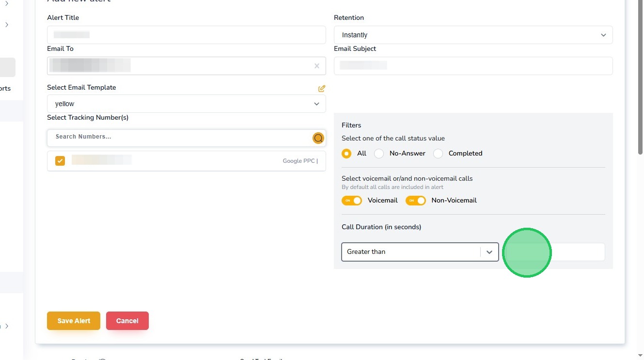
Task: Click the red Cancel button
Action: [x=127, y=321]
